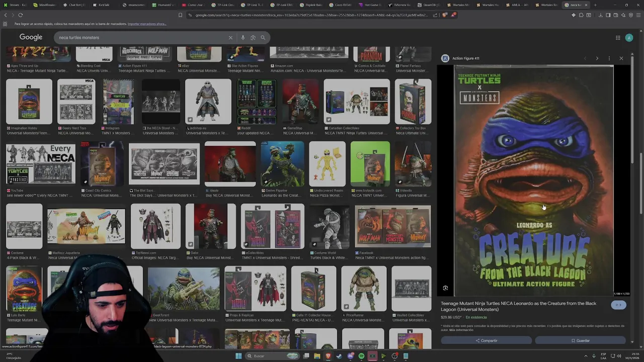Open Action Figure 411 source link
The height and width of the screenshot is (362, 644).
tap(465, 58)
